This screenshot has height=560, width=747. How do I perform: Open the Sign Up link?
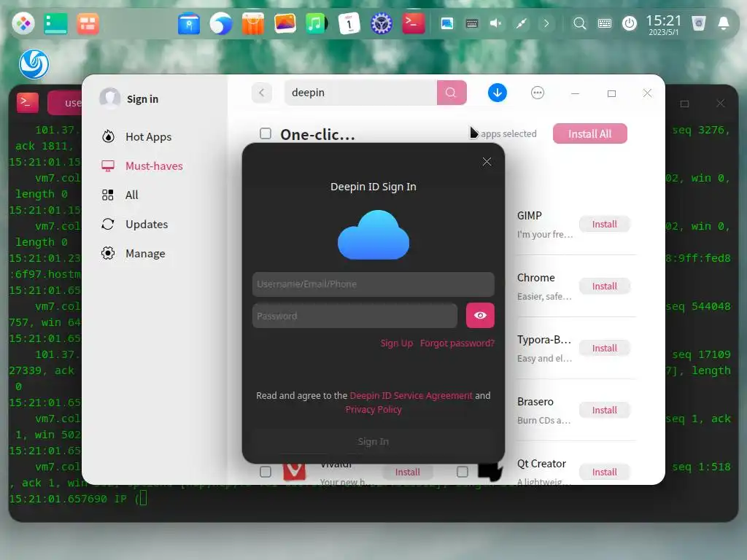[x=396, y=343]
